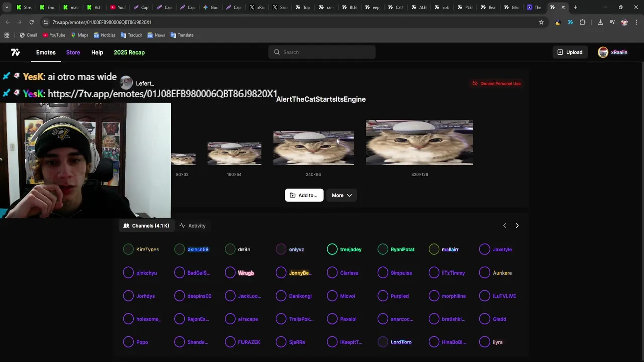Open Gmail bookmark
644x362 pixels.
pos(28,35)
